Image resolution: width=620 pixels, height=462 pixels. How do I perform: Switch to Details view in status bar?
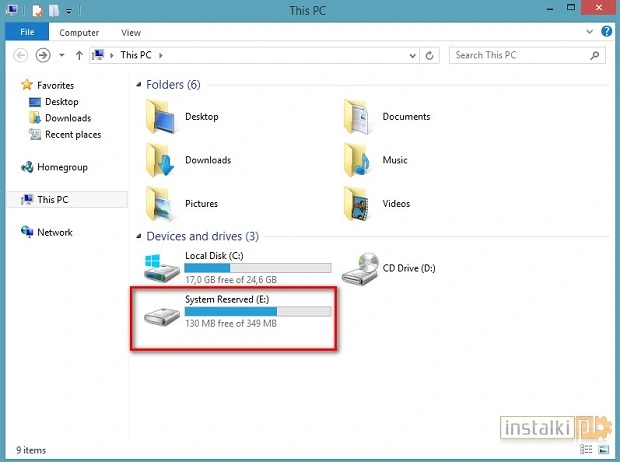tap(586, 451)
